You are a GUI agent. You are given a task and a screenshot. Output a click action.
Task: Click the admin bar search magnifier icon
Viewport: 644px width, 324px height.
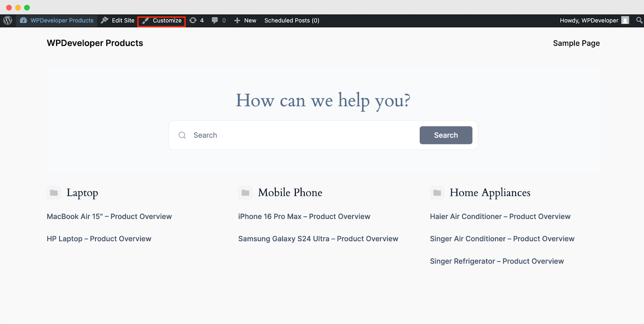tap(639, 20)
